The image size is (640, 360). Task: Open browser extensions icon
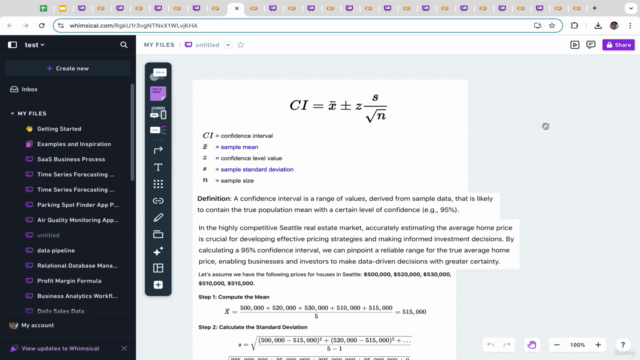(574, 25)
